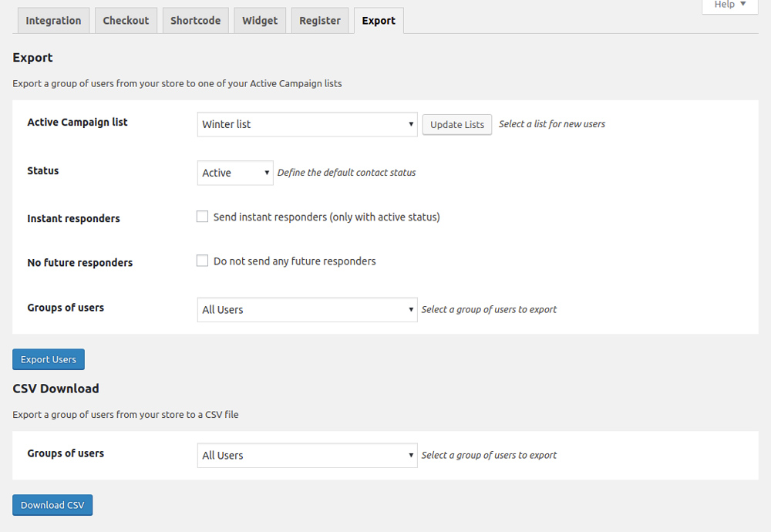Screen dimensions: 771x532
Task: Tick the Do not send future responders checkbox
Action: pos(203,261)
